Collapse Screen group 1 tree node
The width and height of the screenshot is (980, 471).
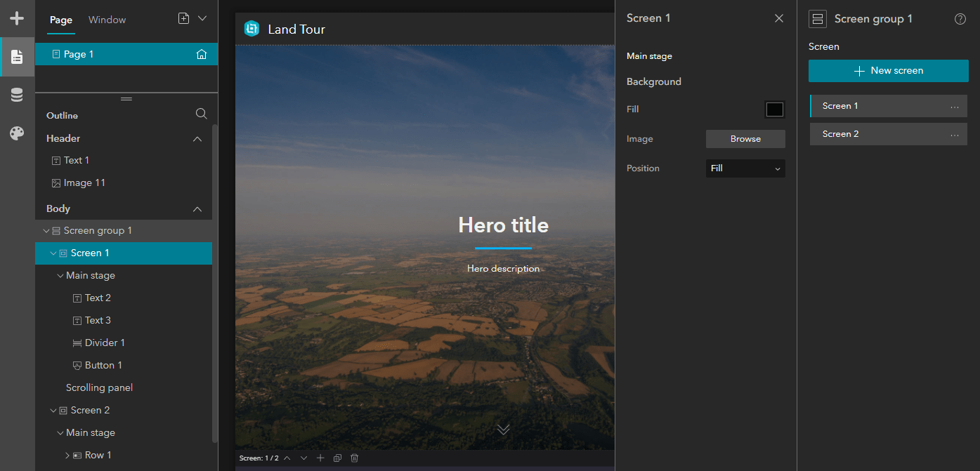pos(46,231)
